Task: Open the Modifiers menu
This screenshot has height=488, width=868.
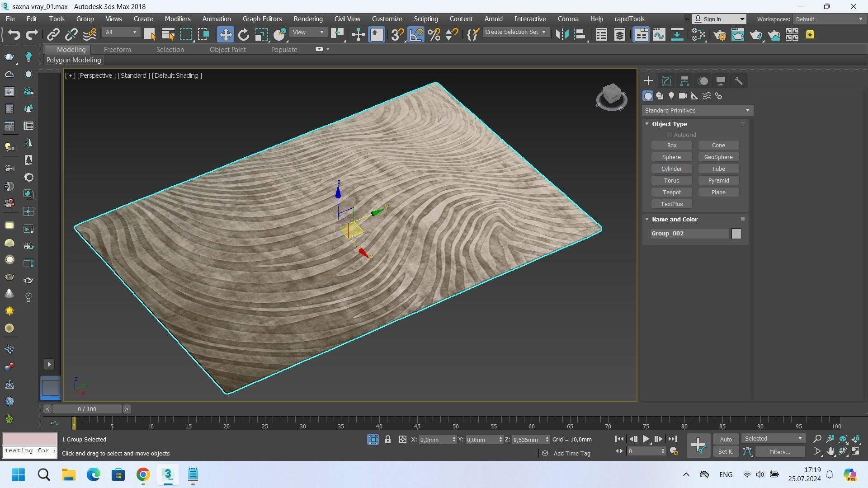Action: [177, 19]
